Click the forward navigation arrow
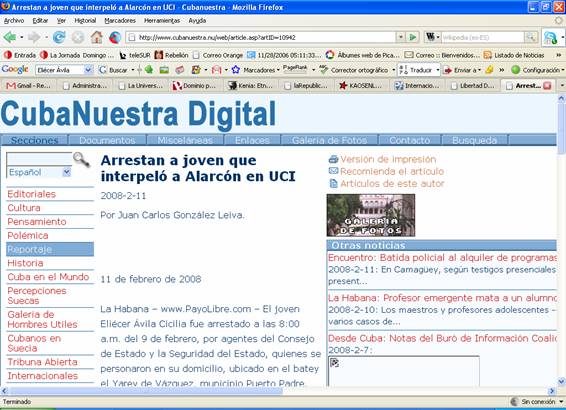566x410 pixels. tap(34, 37)
